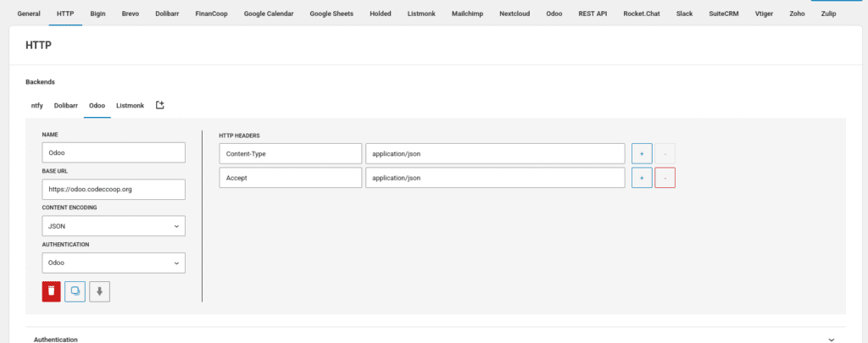Open the Google Calendar tab
868x343 pixels.
point(269,14)
